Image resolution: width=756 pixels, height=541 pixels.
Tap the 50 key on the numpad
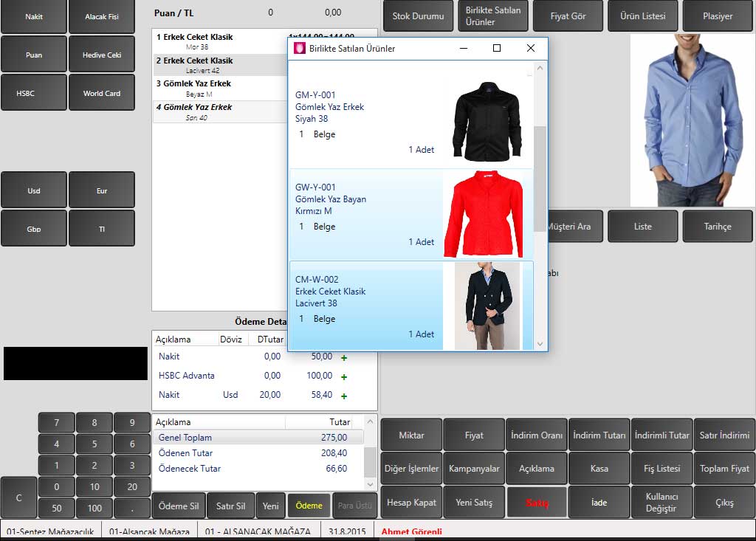pos(56,508)
